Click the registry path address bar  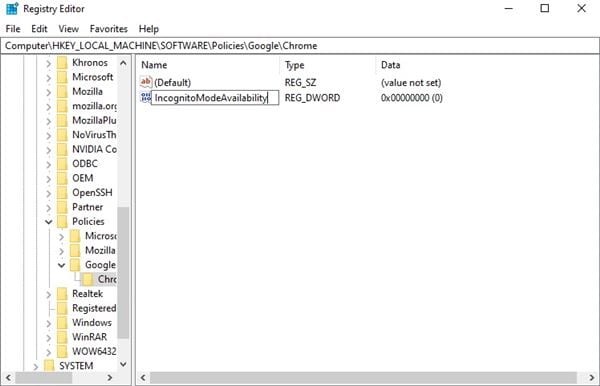click(300, 46)
